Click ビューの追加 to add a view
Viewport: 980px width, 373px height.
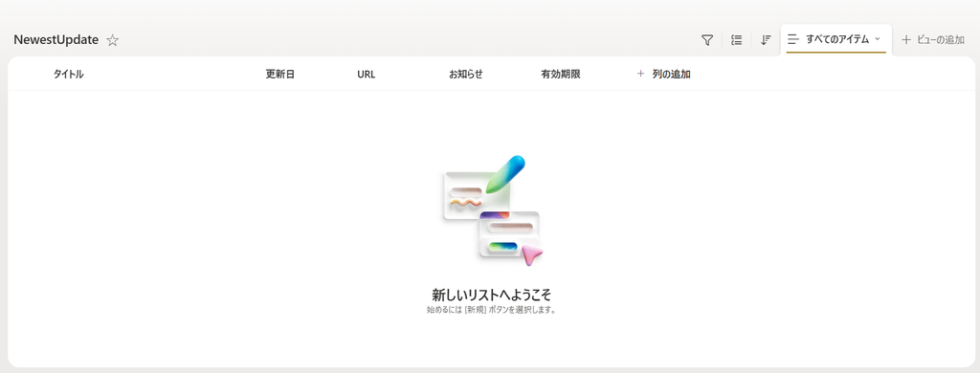click(932, 40)
